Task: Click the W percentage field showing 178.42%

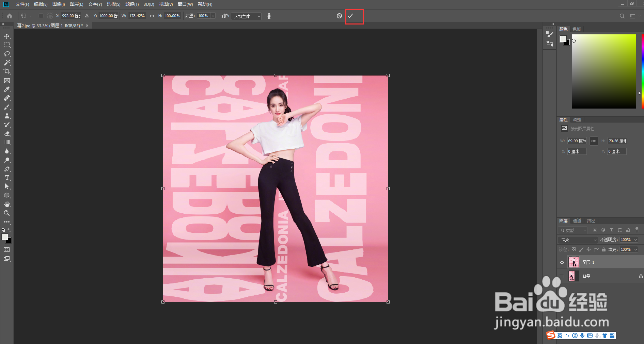Action: pos(137,16)
